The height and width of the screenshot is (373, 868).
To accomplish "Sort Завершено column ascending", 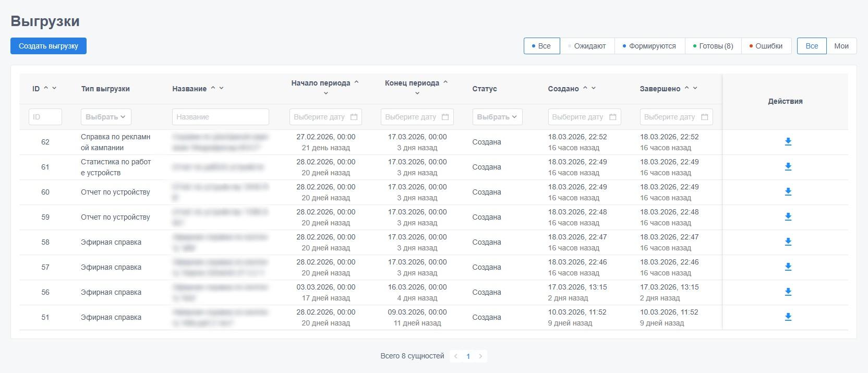I will pyautogui.click(x=686, y=88).
